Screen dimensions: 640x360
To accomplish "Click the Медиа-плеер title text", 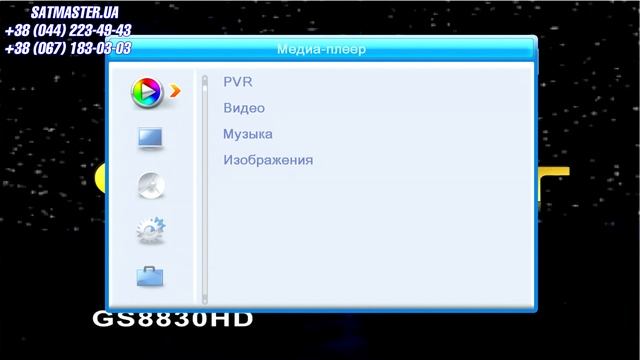I will [321, 49].
